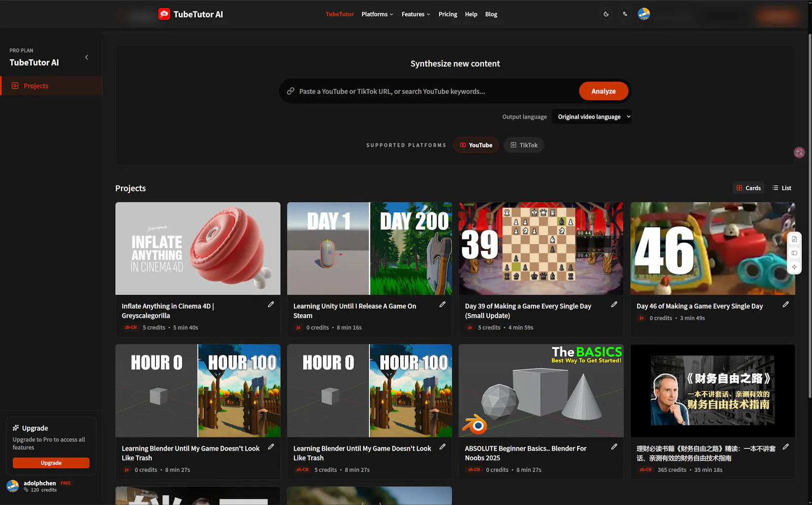812x505 pixels.
Task: Edit title of Learning Unity Until I Release
Action: pos(443,305)
